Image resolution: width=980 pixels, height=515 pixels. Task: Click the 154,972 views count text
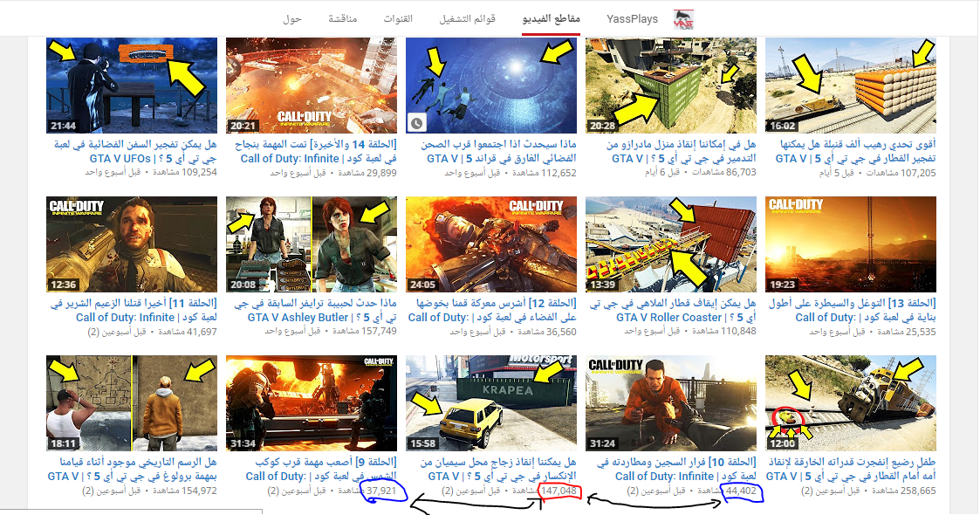point(185,491)
